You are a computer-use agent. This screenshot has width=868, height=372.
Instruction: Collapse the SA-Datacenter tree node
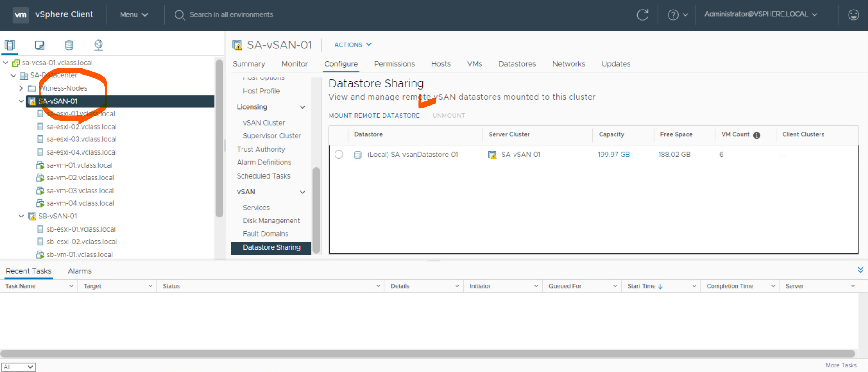coord(13,75)
